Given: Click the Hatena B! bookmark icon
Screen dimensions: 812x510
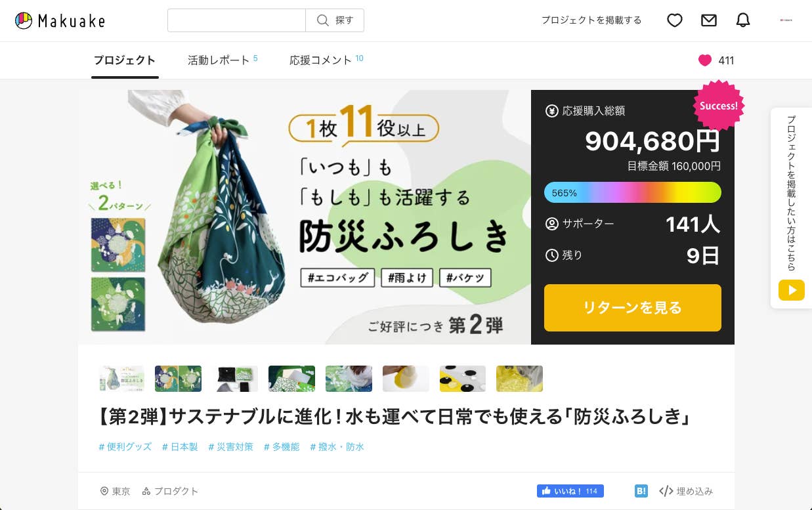Looking at the screenshot, I should click(x=641, y=491).
